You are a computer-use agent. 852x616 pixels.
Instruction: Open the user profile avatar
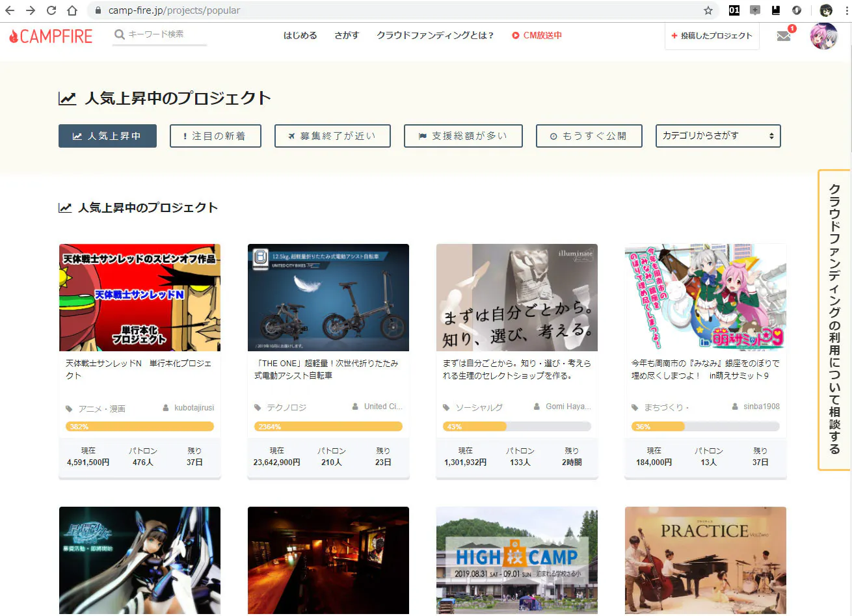click(x=823, y=36)
